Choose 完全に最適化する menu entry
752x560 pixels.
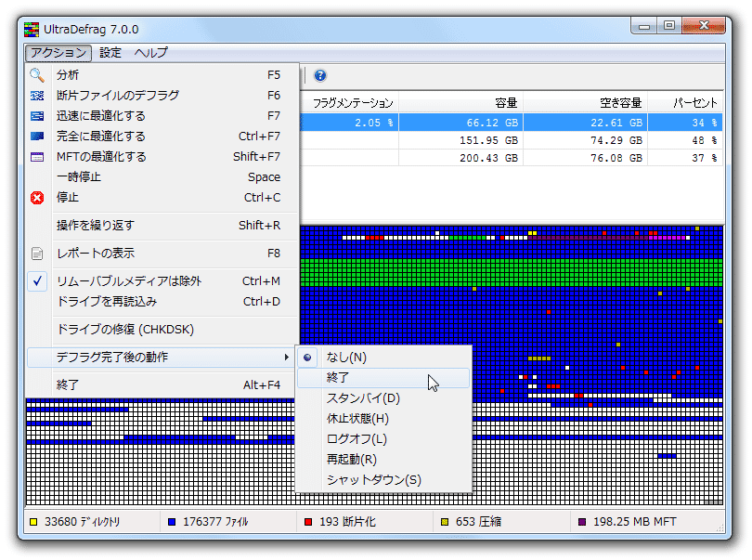click(x=162, y=137)
